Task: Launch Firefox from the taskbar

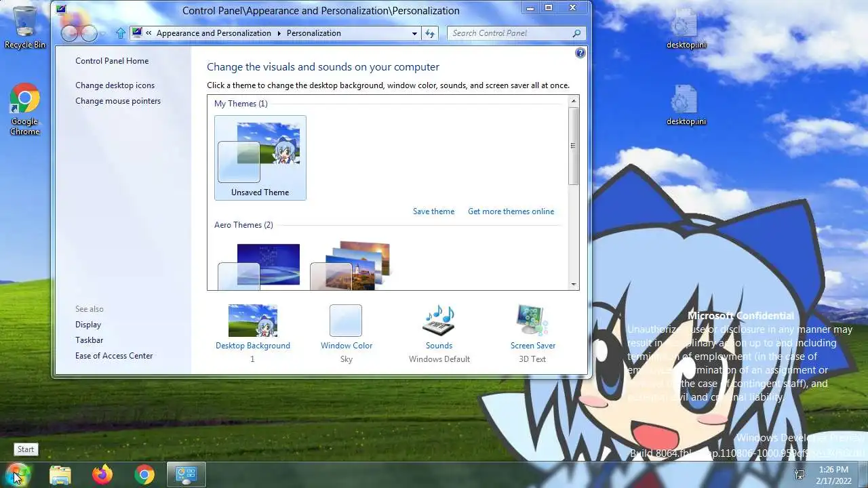Action: (102, 474)
